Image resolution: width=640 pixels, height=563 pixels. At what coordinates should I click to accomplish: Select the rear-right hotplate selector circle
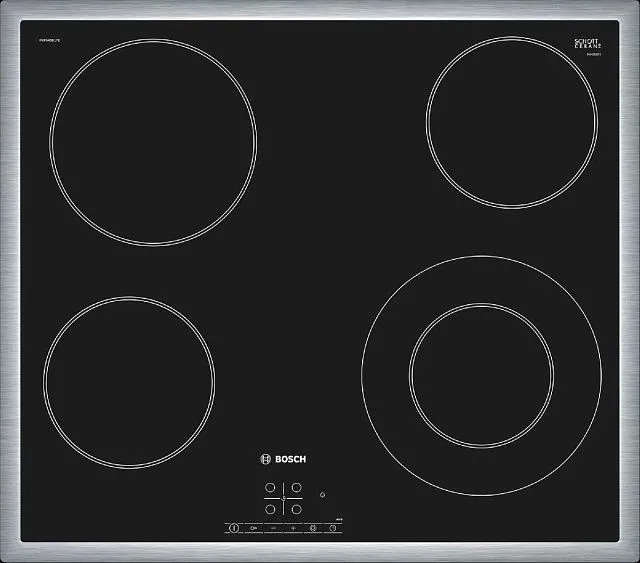(297, 487)
